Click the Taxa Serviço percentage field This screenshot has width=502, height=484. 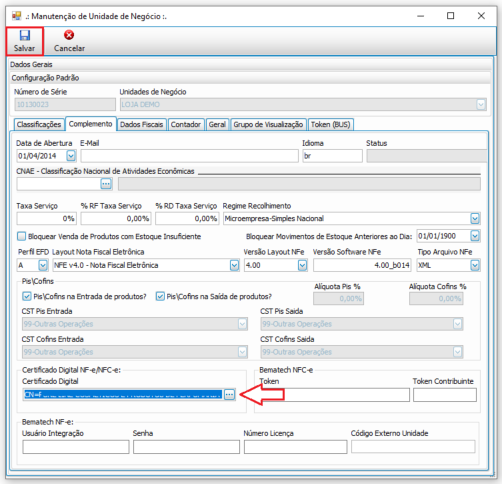click(x=46, y=219)
